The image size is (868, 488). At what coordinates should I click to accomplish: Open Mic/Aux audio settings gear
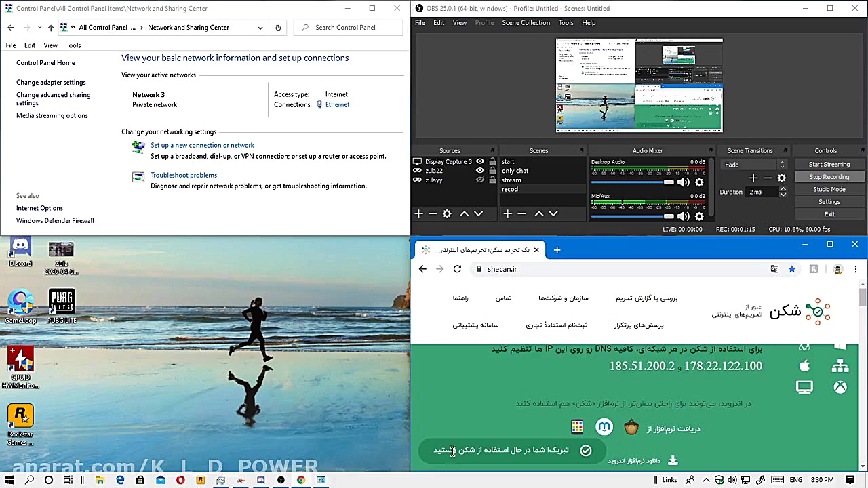[x=699, y=216]
